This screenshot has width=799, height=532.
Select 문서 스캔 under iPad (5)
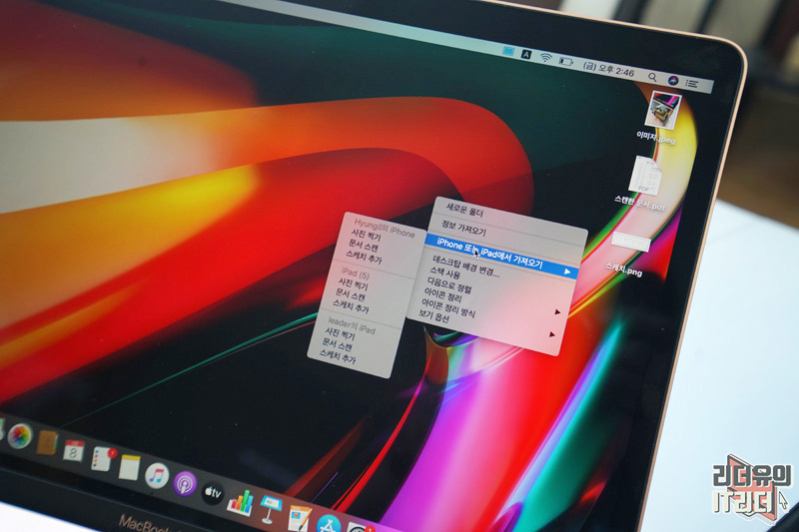(351, 295)
